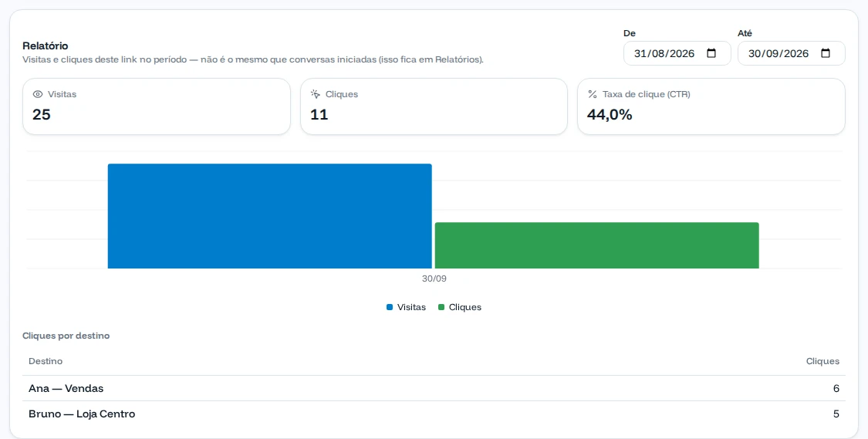This screenshot has width=868, height=439.
Task: Sort by the Cliques column header
Action: 822,361
